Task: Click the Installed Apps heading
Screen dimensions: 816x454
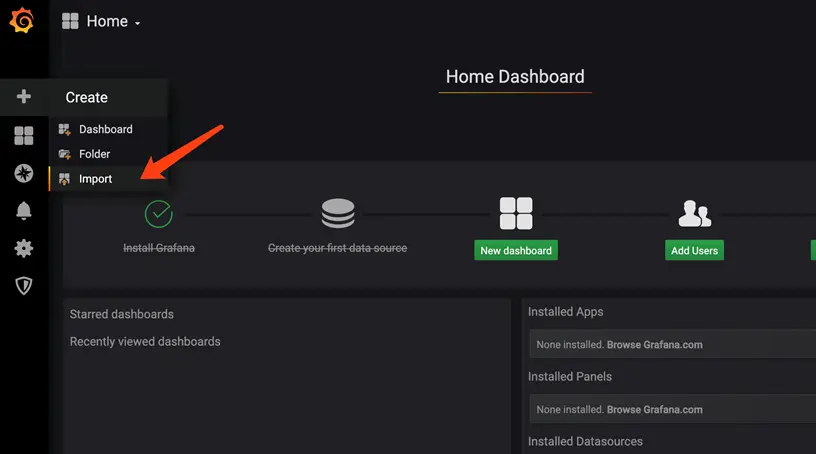Action: tap(566, 312)
